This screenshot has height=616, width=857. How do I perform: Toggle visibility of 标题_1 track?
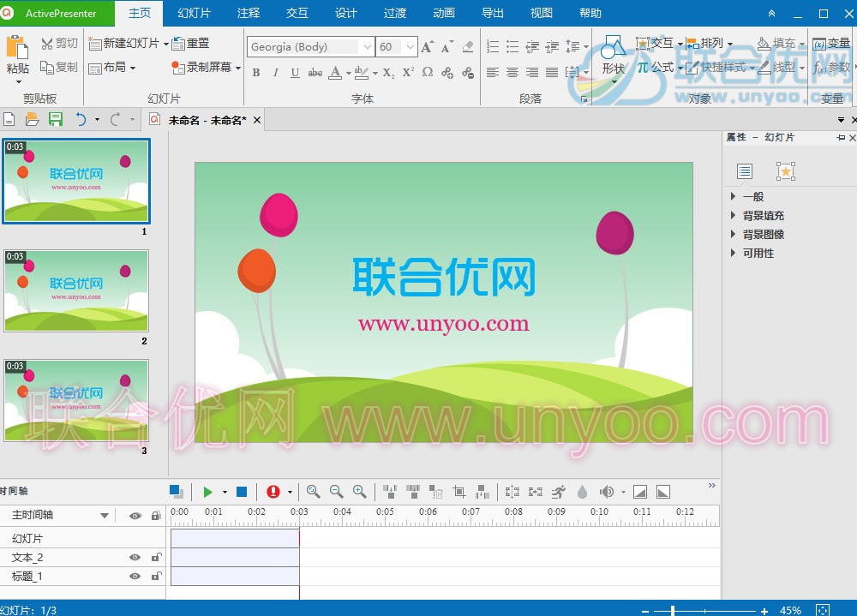135,576
